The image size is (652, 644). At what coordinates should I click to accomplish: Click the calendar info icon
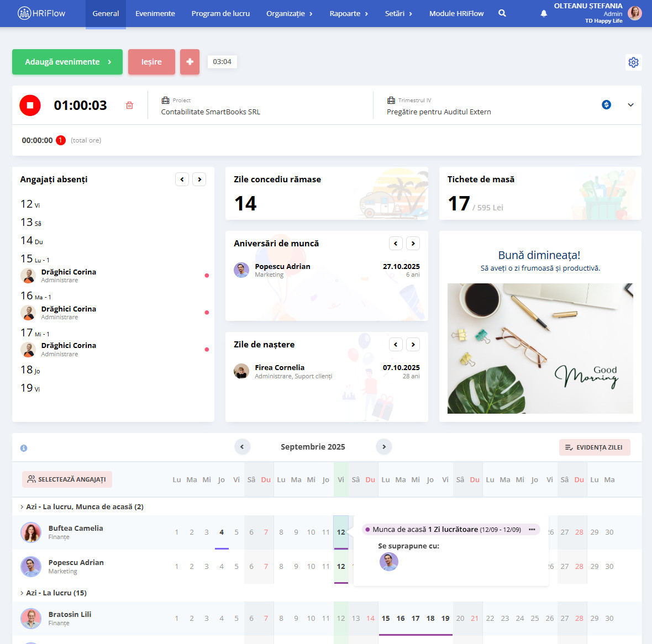pos(24,448)
